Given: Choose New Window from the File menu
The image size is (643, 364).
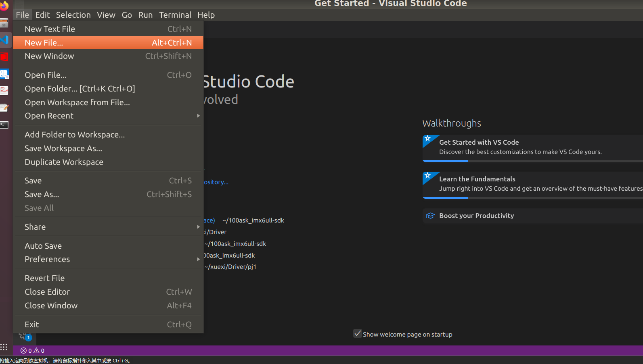Looking at the screenshot, I should (x=108, y=56).
